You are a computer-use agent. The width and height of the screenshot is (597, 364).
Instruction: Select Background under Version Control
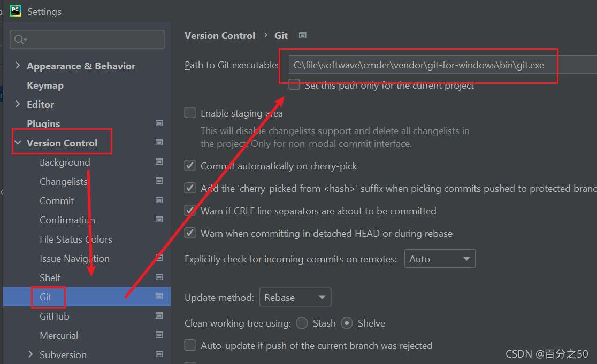(x=65, y=162)
